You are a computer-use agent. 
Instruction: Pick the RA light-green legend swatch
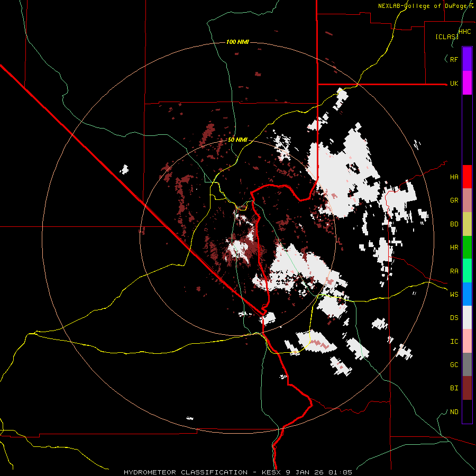pos(467,271)
